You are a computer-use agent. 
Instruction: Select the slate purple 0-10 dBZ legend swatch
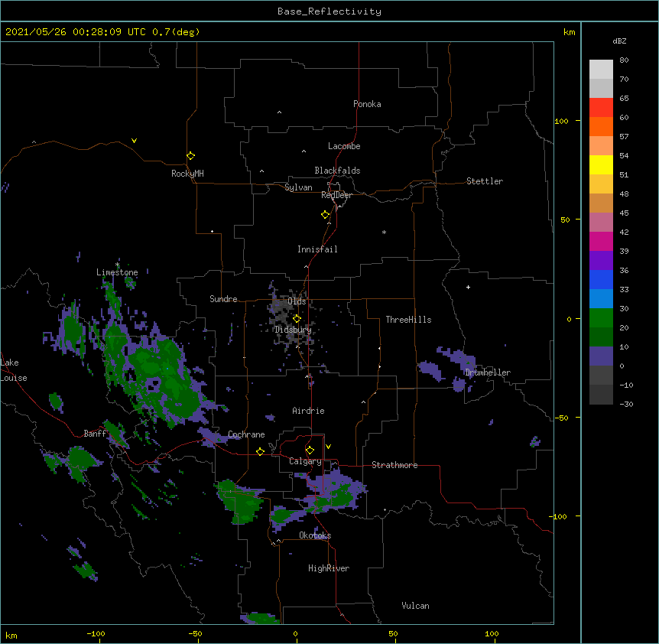[601, 356]
